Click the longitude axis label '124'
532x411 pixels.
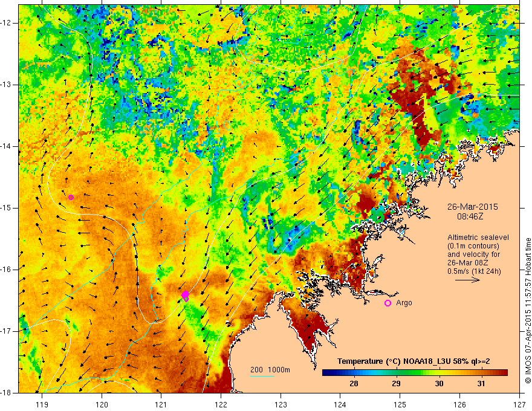[340, 404]
